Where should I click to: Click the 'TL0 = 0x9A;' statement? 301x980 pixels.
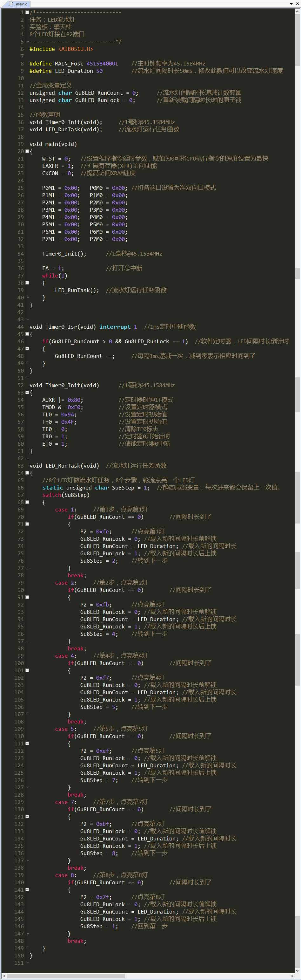tap(60, 415)
